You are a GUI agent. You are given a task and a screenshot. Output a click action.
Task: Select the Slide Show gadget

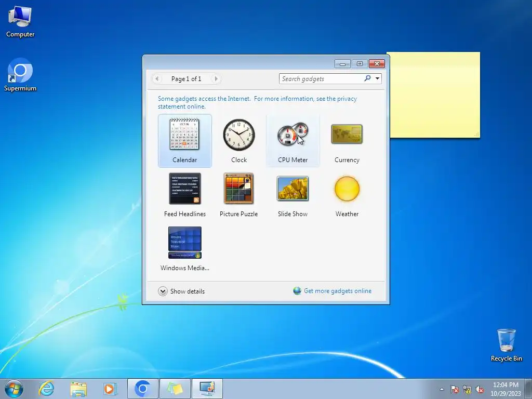(293, 195)
